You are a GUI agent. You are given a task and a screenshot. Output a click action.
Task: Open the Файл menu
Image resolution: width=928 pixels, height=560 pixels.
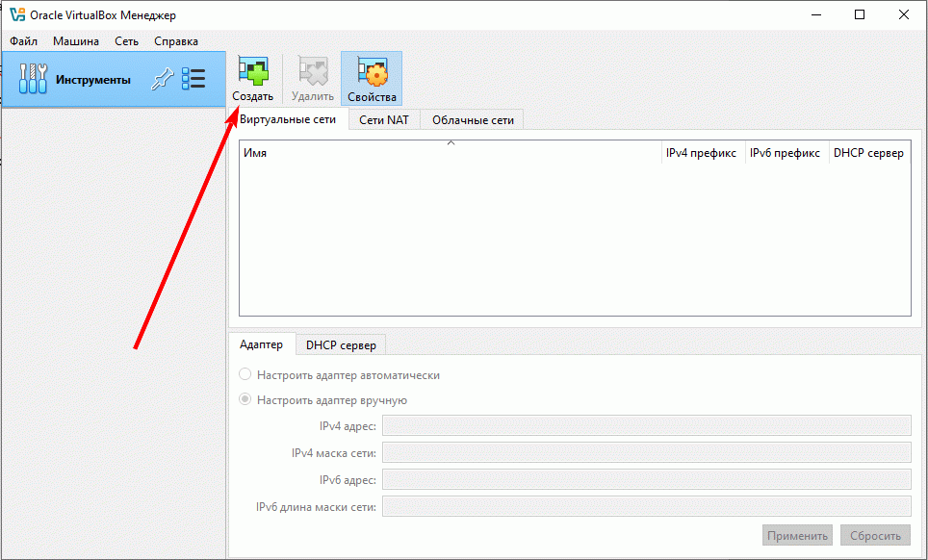coord(24,41)
